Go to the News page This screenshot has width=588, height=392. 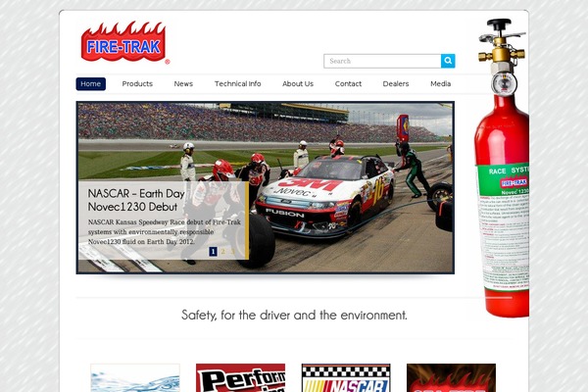(x=183, y=83)
